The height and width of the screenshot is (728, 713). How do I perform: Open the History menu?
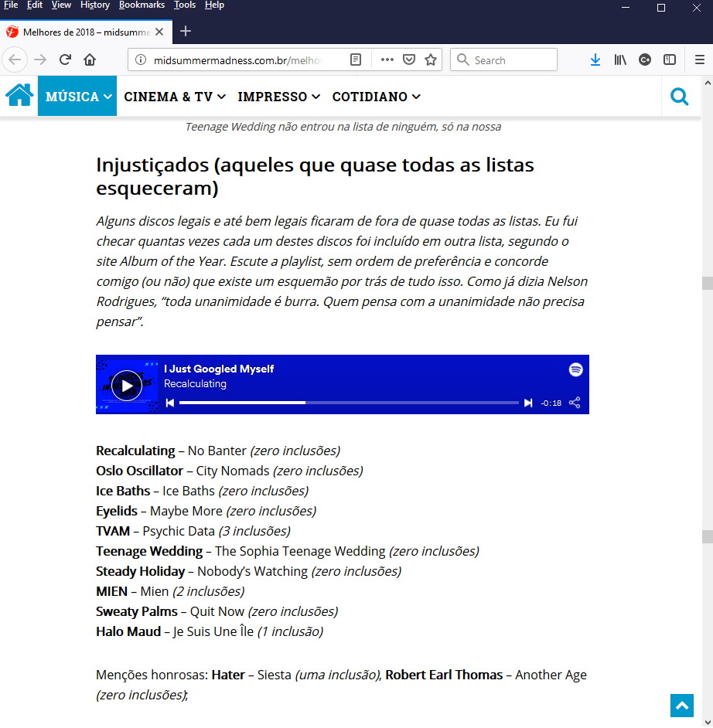95,5
